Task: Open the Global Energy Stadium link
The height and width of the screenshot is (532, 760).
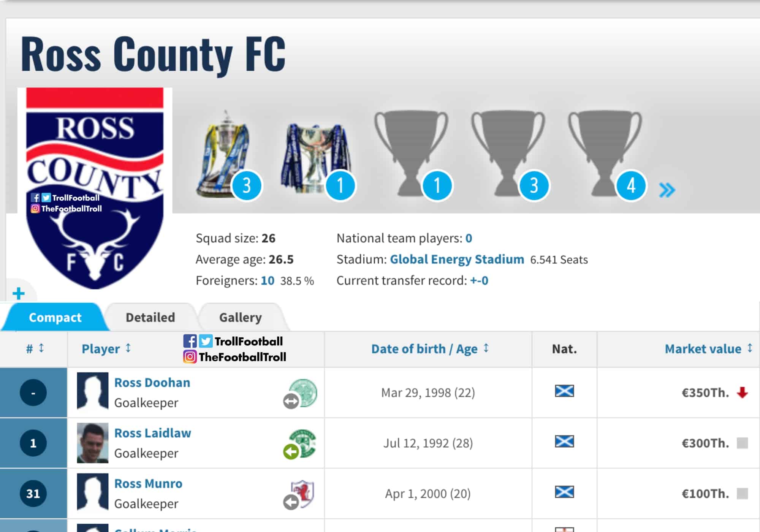Action: coord(457,260)
